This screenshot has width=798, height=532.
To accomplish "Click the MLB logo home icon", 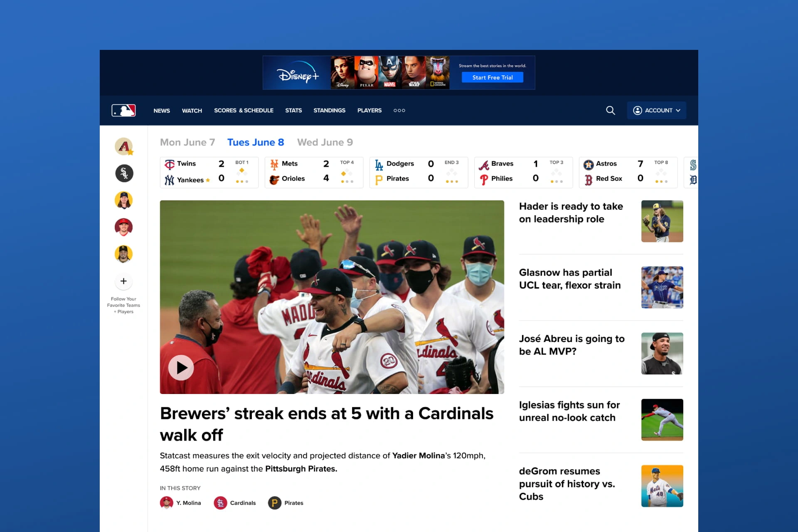I will coord(123,110).
